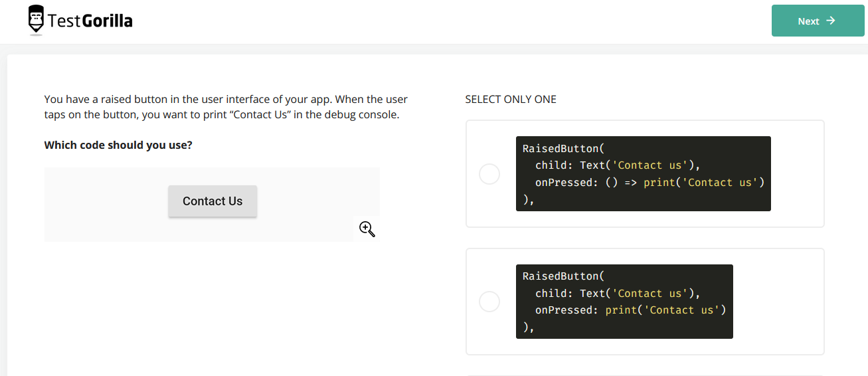Click the 'SELECT ONLY ONE' label
This screenshot has width=868, height=376.
coord(511,99)
